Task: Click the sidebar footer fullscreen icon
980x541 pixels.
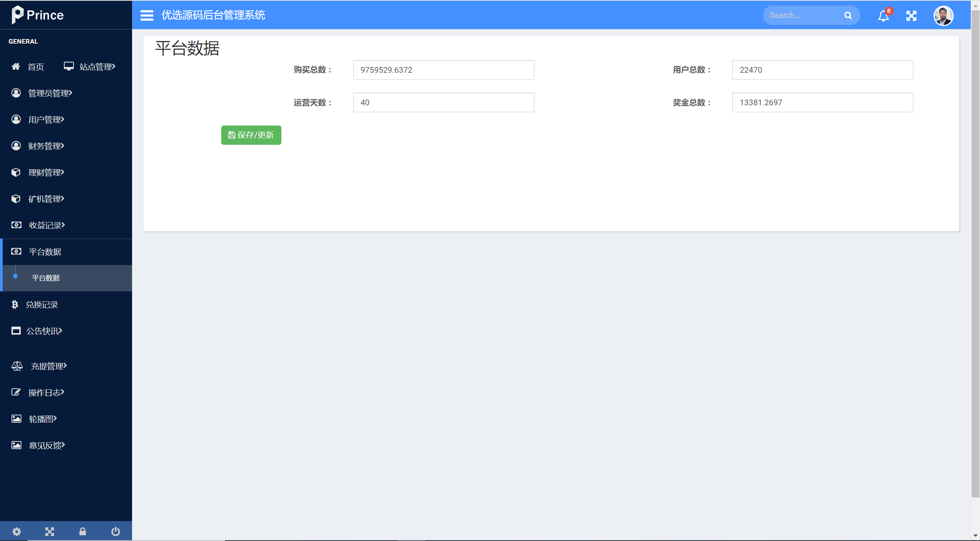Action: [x=49, y=531]
